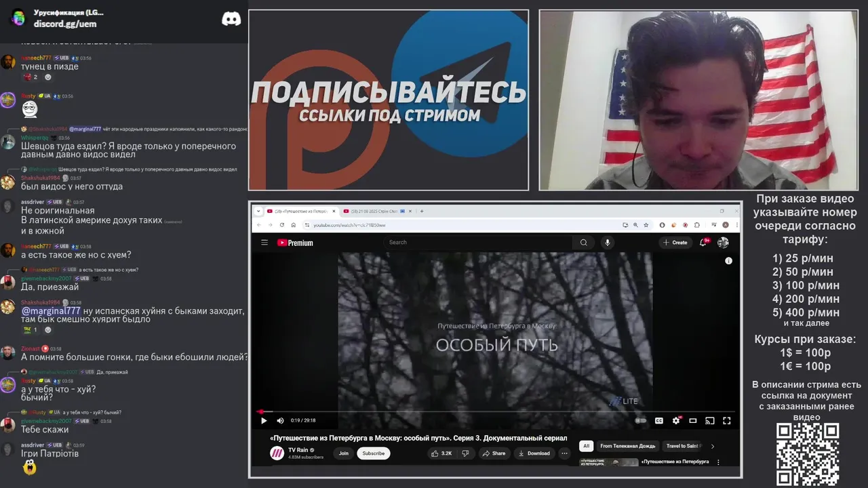
Task: Go back in browser
Action: click(260, 225)
